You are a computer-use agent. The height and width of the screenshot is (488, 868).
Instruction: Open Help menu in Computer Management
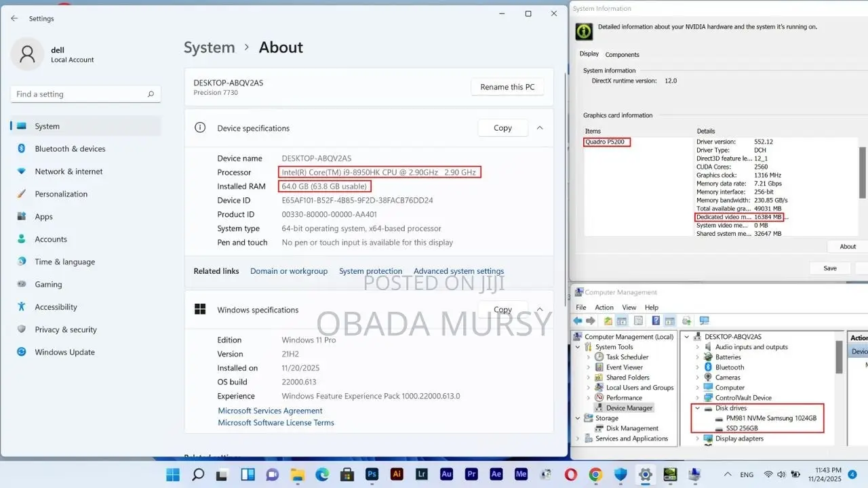click(652, 307)
